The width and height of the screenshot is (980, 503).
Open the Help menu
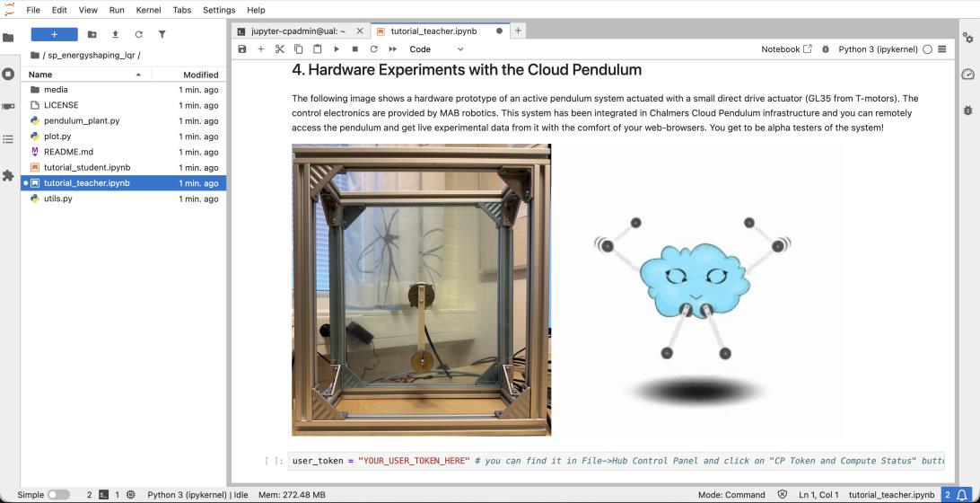tap(256, 10)
